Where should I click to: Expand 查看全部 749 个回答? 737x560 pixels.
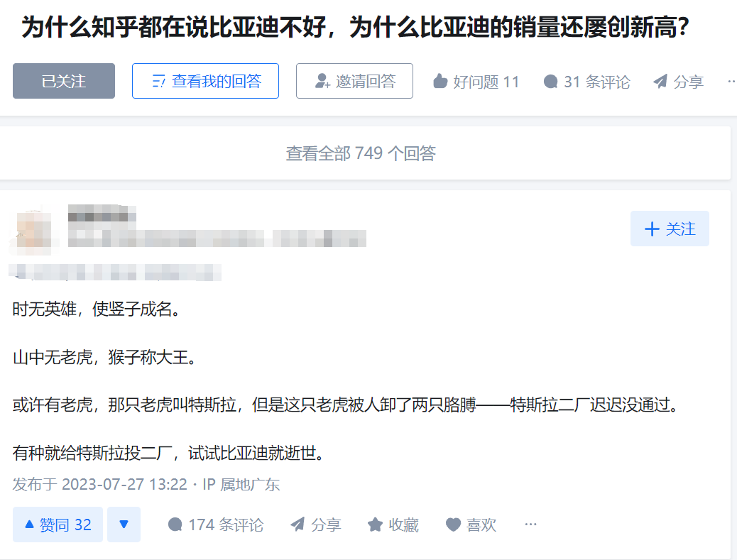[361, 153]
